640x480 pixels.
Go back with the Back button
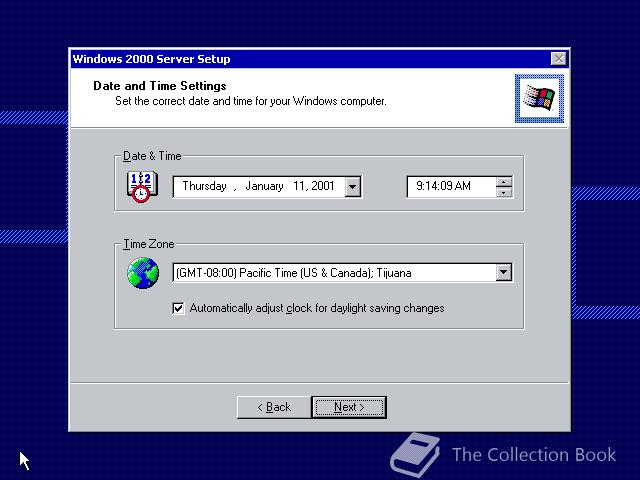pos(274,407)
